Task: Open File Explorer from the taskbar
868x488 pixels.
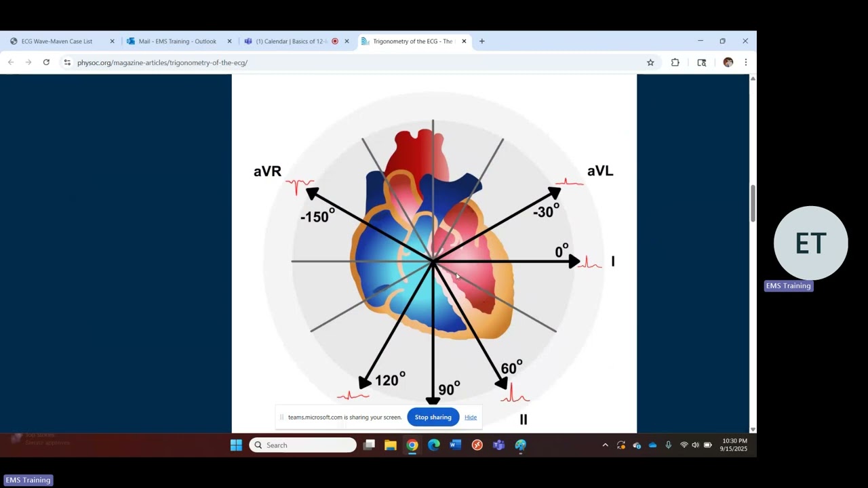Action: [x=391, y=445]
